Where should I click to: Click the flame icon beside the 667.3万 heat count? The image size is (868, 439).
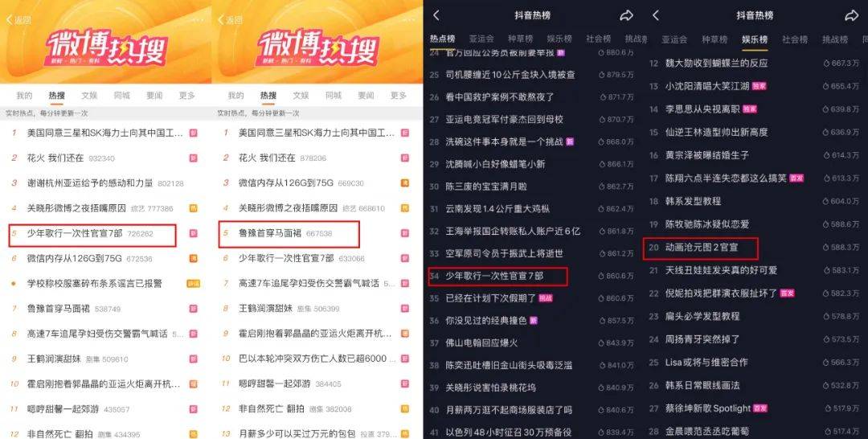[826, 64]
